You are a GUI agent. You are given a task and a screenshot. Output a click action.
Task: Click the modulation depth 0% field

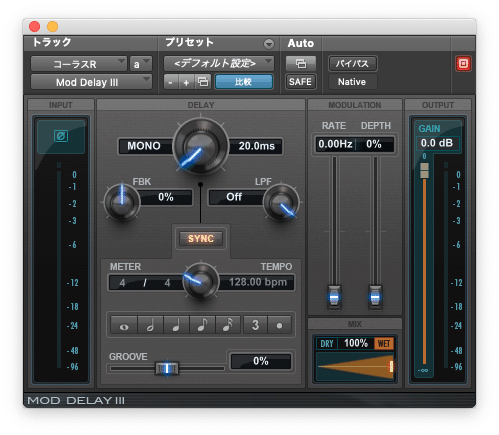(374, 144)
